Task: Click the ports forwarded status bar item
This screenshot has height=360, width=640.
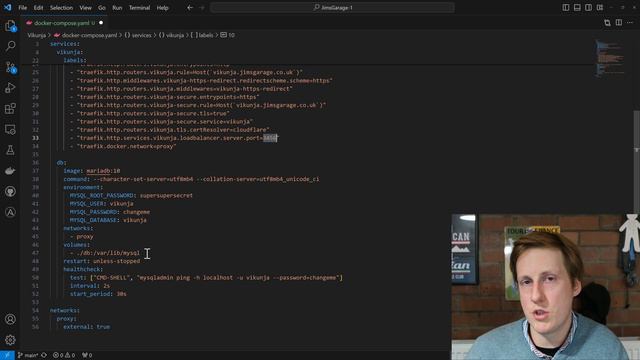Action: [87, 355]
